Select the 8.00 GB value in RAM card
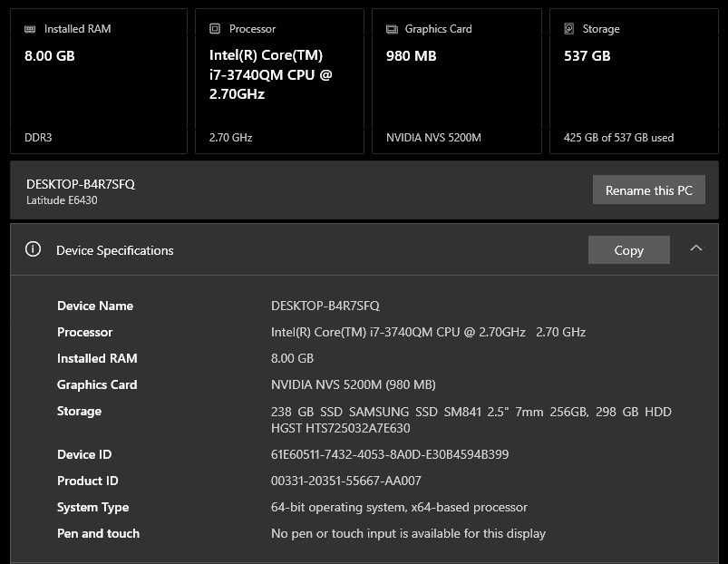728x564 pixels. click(x=50, y=55)
